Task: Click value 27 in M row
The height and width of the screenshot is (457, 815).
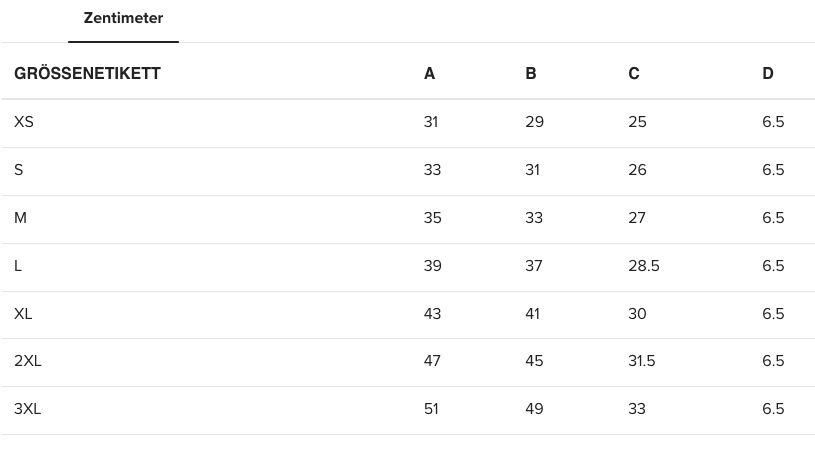Action: (637, 218)
